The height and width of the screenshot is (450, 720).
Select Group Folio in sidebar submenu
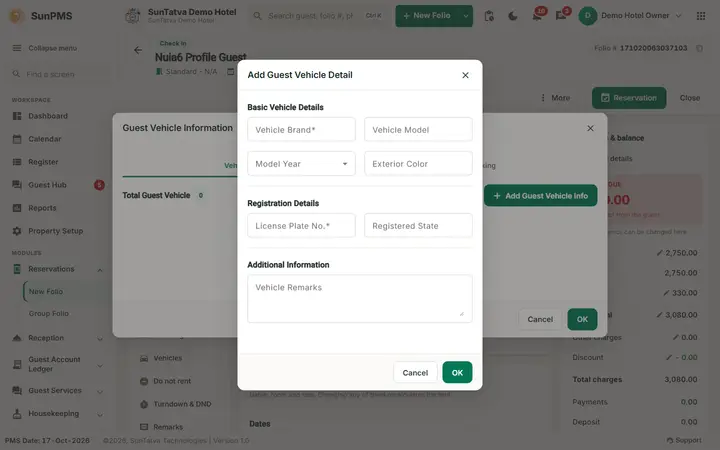49,313
